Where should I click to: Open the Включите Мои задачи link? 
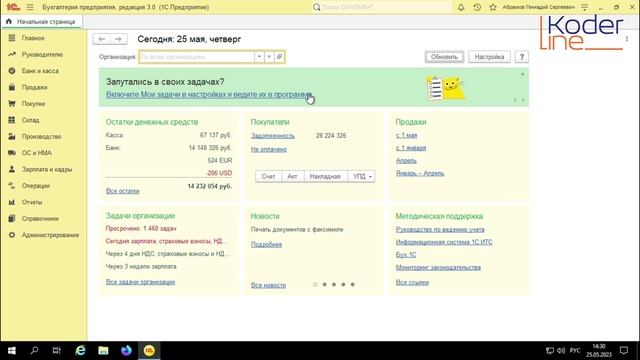209,94
